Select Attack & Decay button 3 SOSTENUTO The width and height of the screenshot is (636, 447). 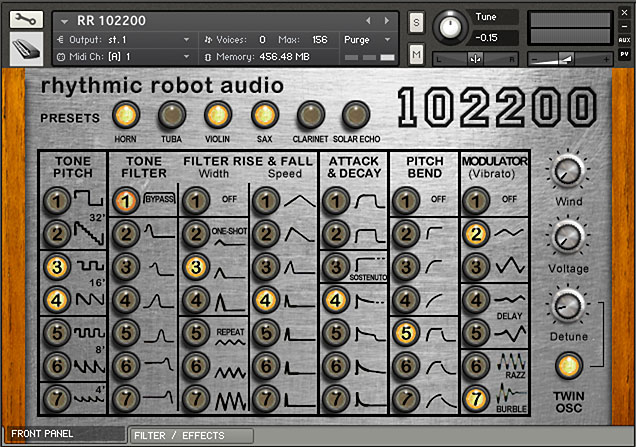[336, 267]
